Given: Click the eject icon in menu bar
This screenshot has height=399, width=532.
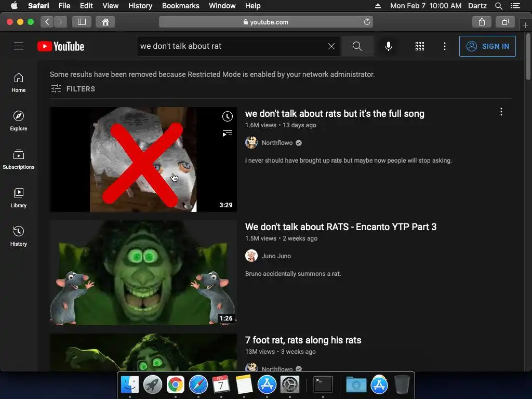Looking at the screenshot, I should [378, 6].
